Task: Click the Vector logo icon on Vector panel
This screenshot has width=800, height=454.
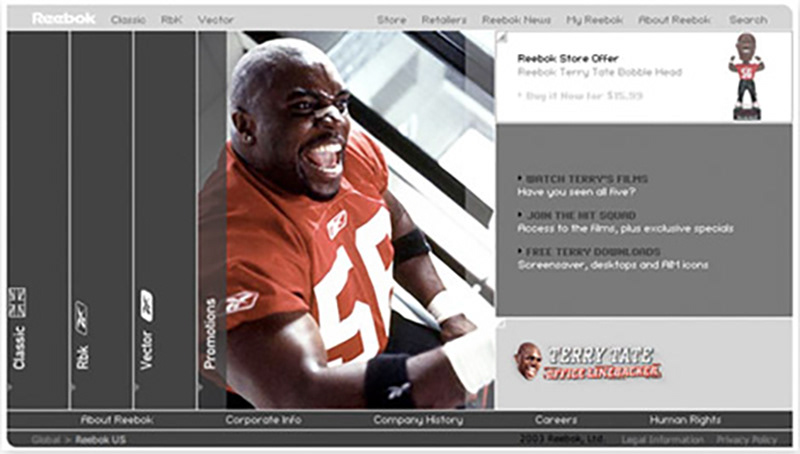Action: coord(146,306)
